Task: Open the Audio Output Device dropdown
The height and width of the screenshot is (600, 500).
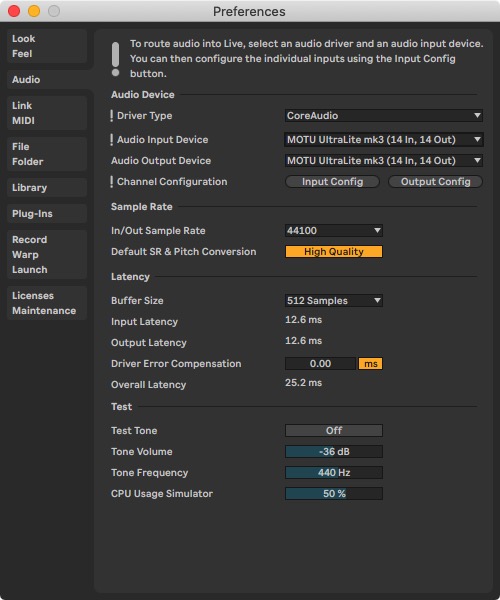Action: coord(384,161)
